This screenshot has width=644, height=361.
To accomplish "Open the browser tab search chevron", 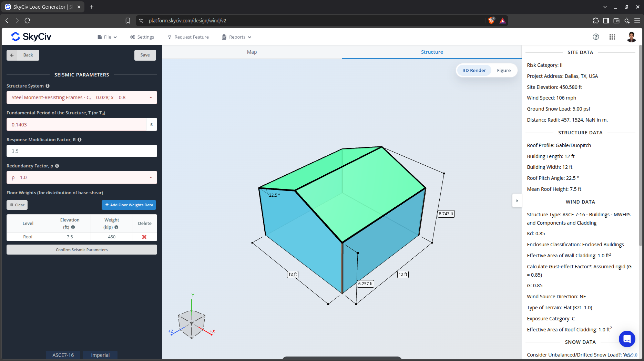I will point(605,7).
